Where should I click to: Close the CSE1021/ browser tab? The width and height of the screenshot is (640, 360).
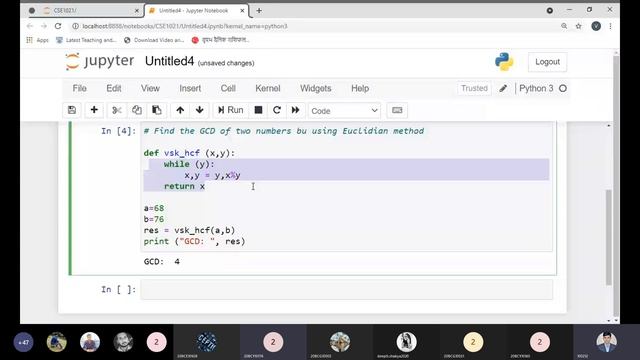[x=137, y=11]
